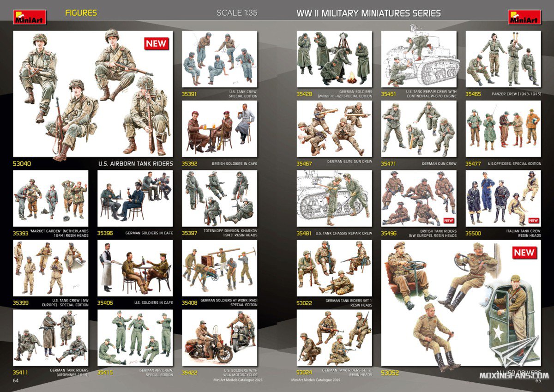The image size is (554, 392).
Task: View the German Soldiers Winter 41-42 campfire image
Action: tap(334, 59)
